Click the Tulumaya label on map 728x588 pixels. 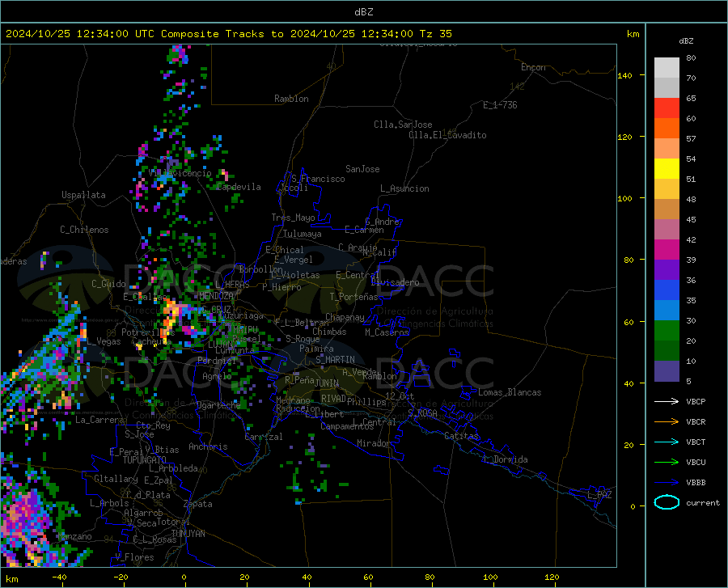(303, 234)
